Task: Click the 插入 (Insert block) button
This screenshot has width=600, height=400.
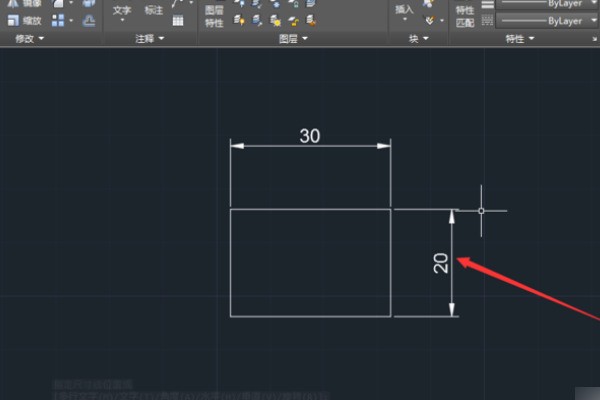Action: click(404, 10)
